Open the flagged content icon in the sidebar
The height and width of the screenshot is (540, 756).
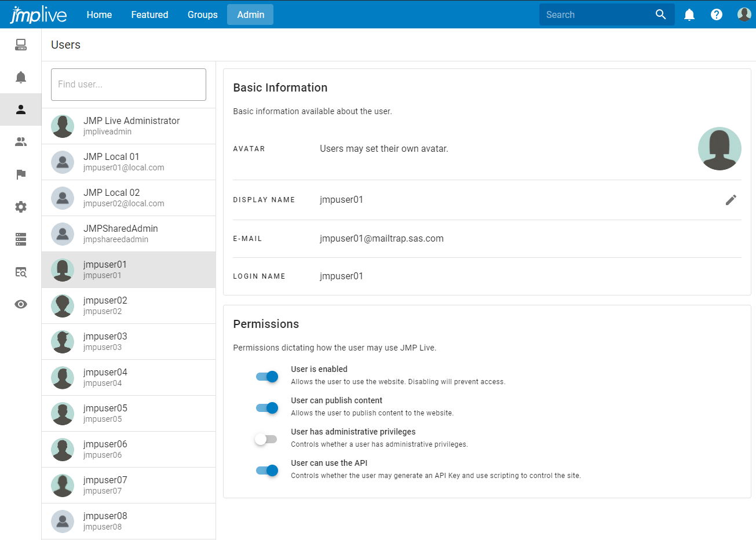(21, 174)
